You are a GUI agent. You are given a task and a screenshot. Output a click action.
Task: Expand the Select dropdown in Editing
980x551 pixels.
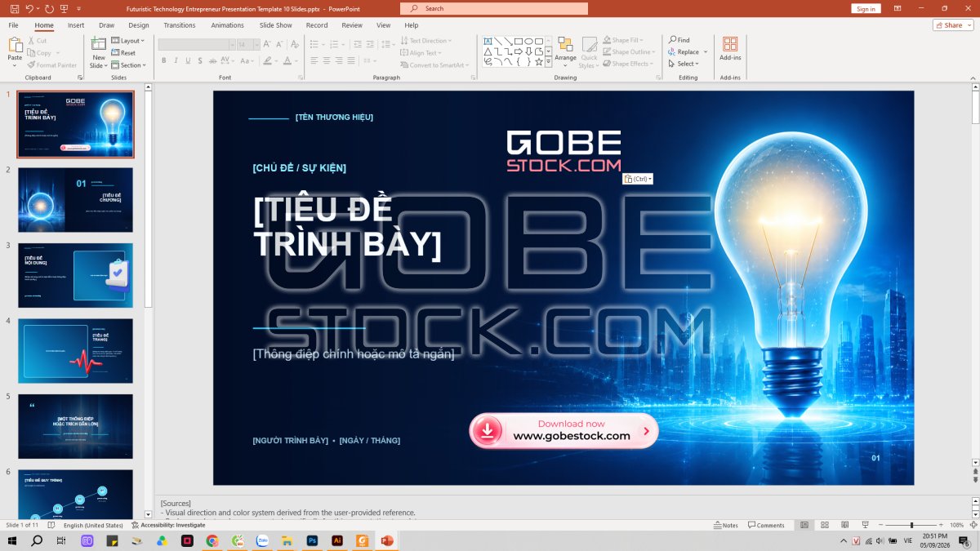point(683,64)
